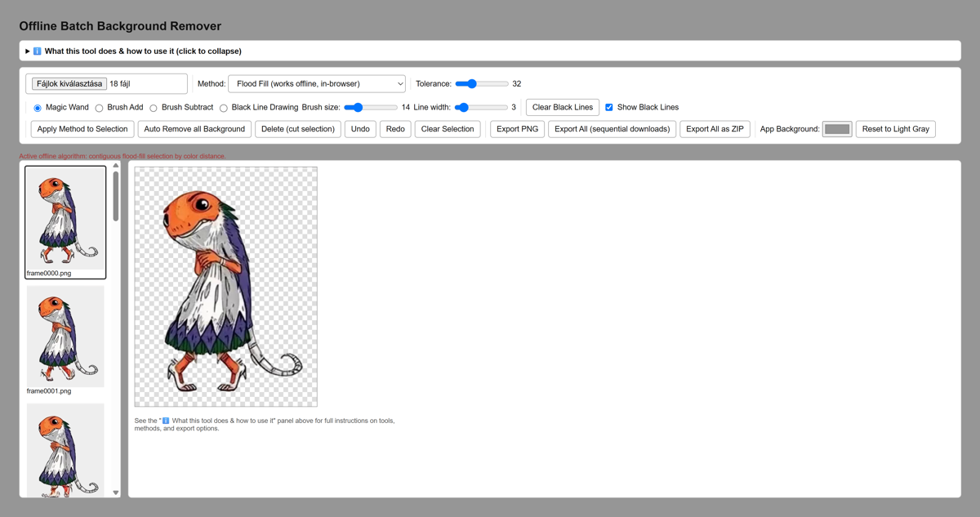Click the 'Active offline algorithm' status text
The image size is (980, 517).
[122, 156]
